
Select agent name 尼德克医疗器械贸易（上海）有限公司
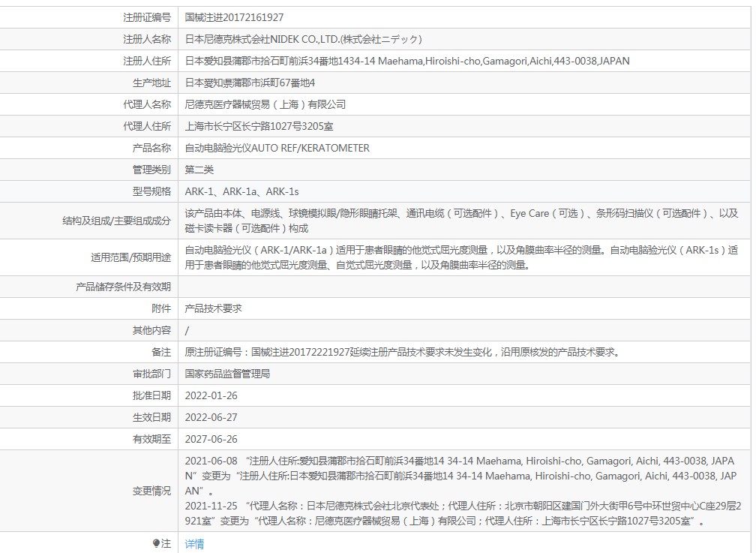[x=265, y=104]
